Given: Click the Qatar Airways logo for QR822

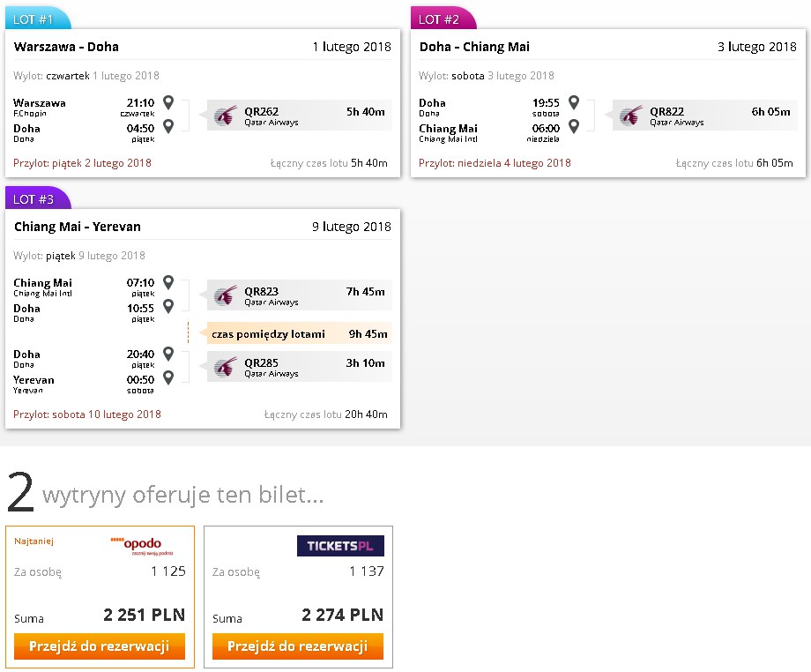Looking at the screenshot, I should (x=631, y=116).
